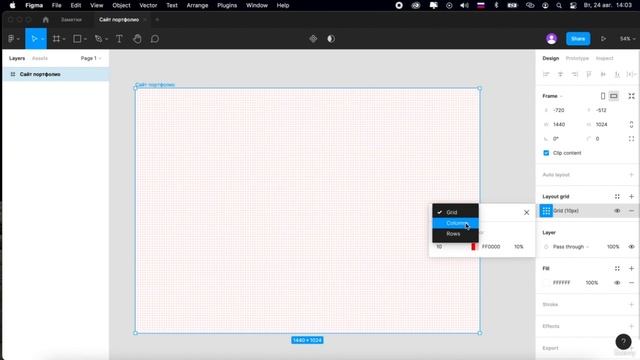The width and height of the screenshot is (640, 360).
Task: Select the Hand tool
Action: point(137,39)
